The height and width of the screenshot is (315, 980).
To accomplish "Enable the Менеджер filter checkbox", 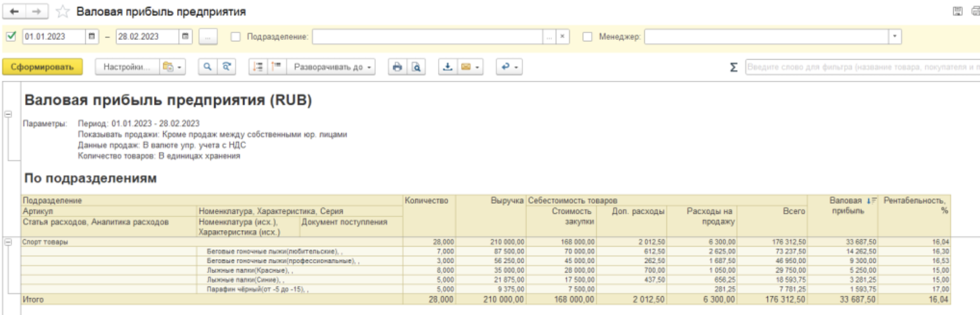I will [587, 37].
